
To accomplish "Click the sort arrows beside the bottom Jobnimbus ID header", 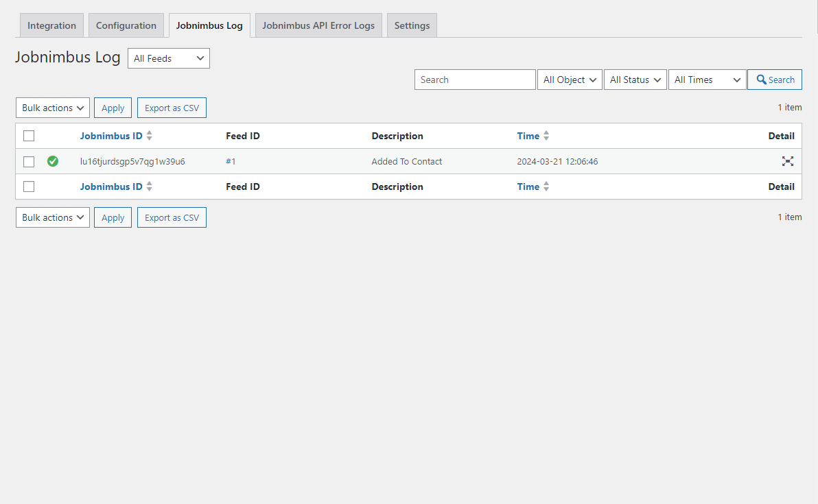I will [x=149, y=186].
